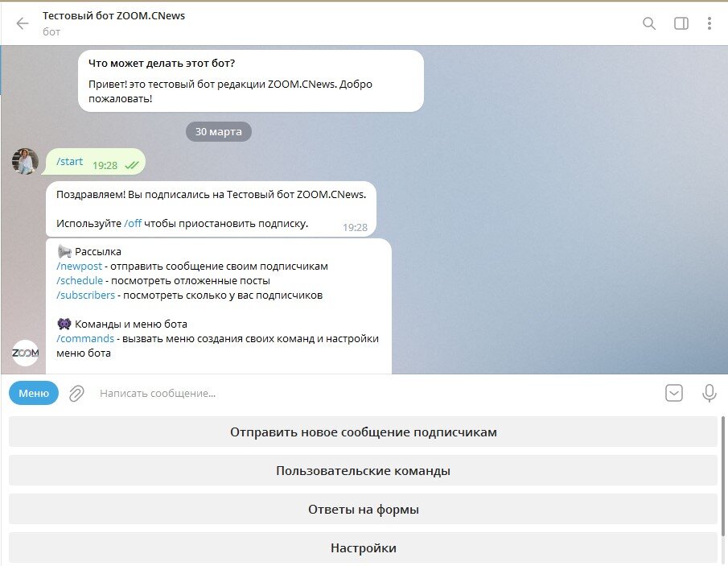728x566 pixels.
Task: Click the 30 марта date badge
Action: [219, 131]
